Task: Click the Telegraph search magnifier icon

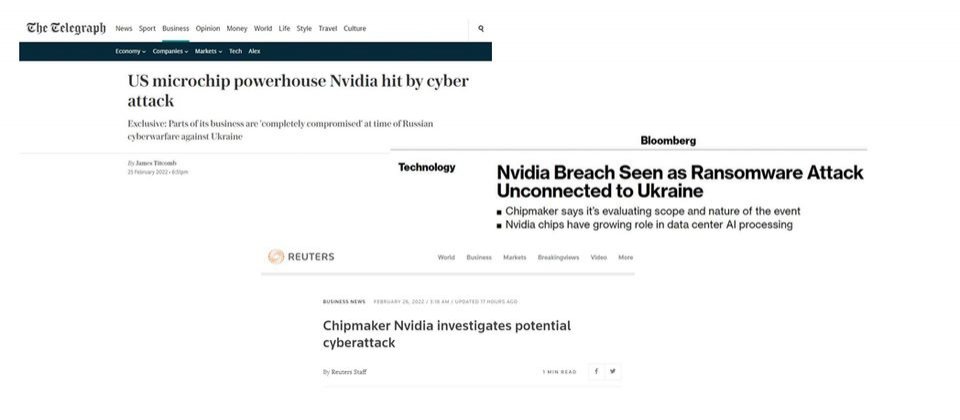Action: coord(481,28)
